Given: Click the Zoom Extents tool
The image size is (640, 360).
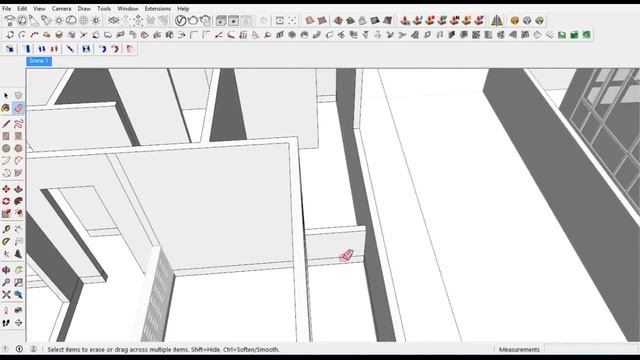Looking at the screenshot, I should (6, 294).
